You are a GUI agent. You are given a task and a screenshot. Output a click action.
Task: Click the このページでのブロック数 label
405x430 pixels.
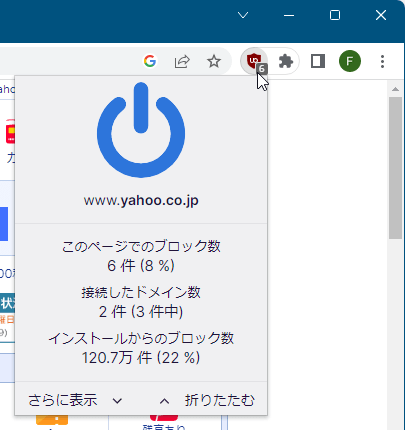141,246
